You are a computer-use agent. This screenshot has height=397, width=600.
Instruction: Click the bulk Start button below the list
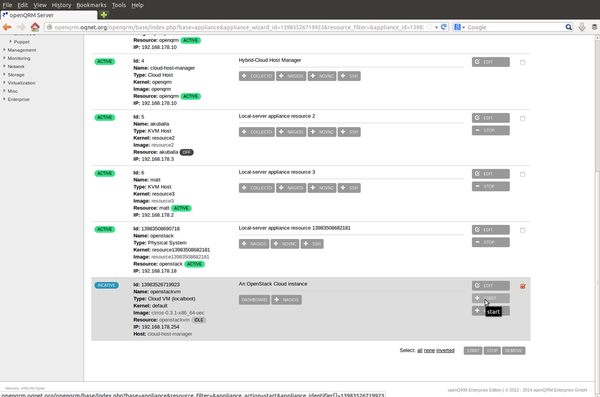(473, 351)
